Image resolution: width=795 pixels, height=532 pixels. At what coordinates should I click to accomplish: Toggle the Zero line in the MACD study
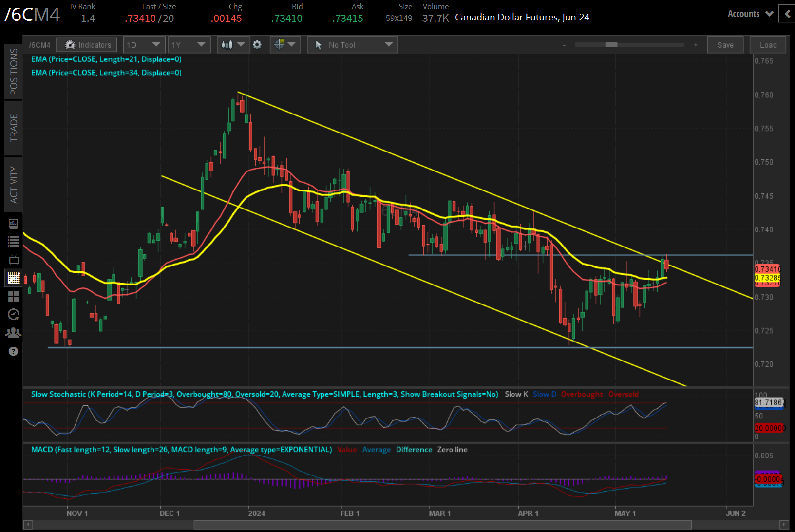(452, 449)
